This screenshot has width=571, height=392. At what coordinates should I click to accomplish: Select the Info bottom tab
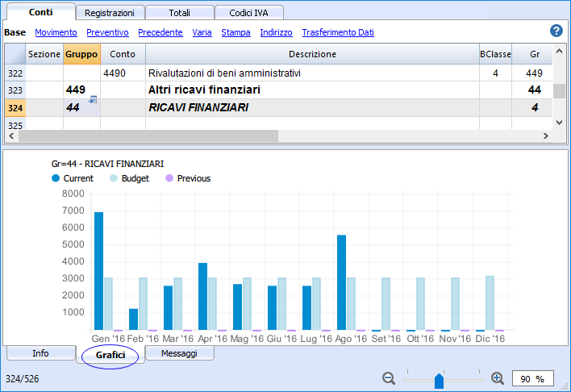coord(40,353)
